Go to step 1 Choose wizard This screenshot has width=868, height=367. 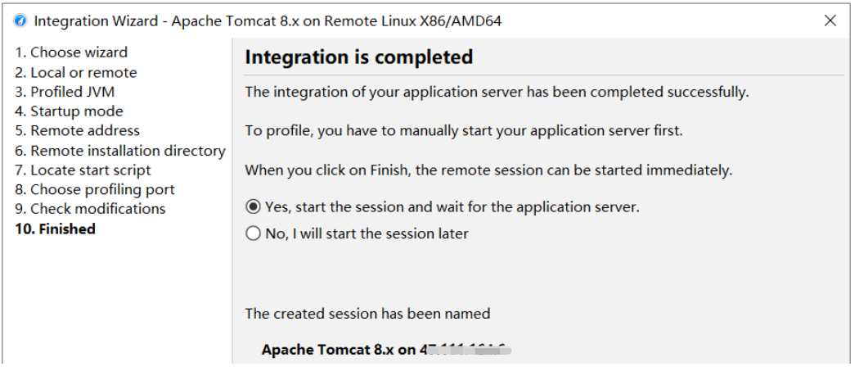pos(71,52)
